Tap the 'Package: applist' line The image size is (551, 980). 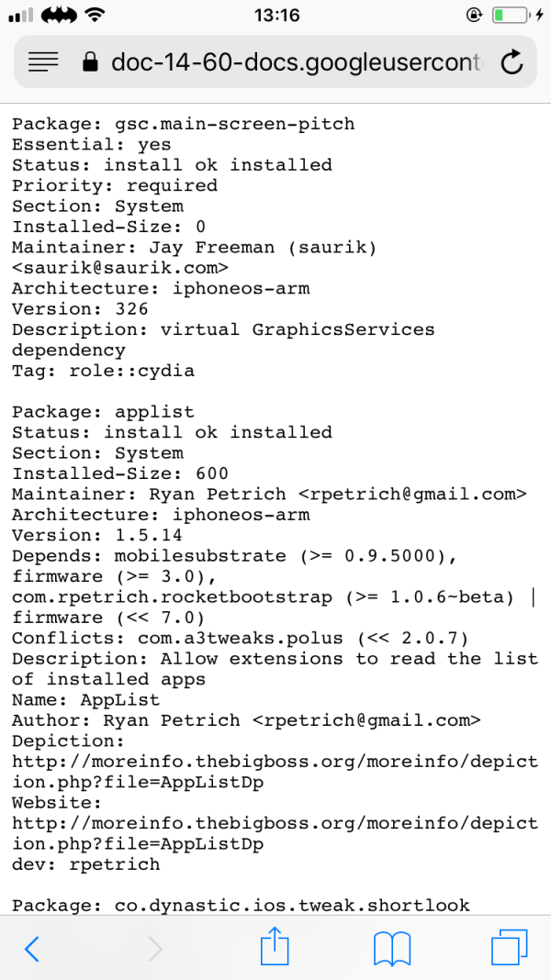[103, 412]
